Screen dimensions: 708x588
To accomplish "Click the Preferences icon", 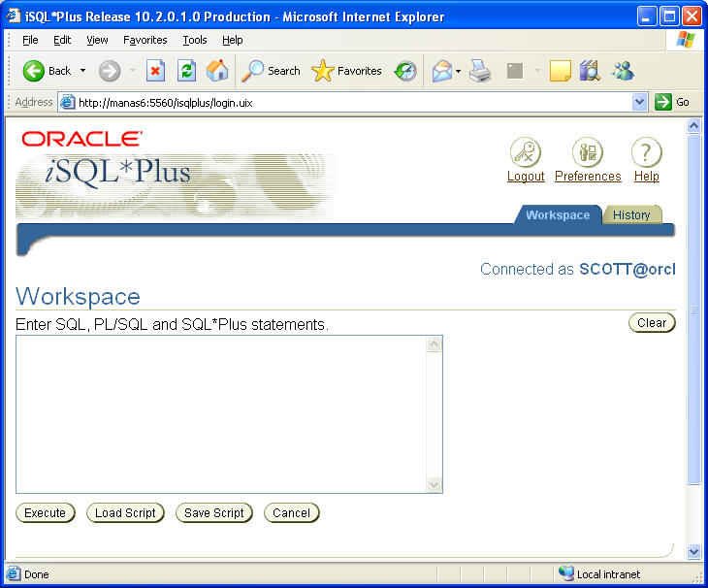I will click(x=588, y=152).
